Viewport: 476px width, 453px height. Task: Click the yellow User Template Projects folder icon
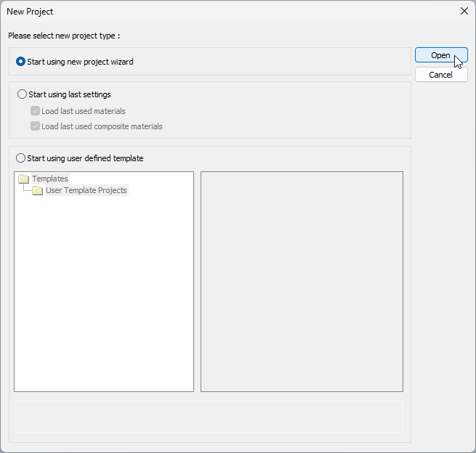(x=38, y=191)
